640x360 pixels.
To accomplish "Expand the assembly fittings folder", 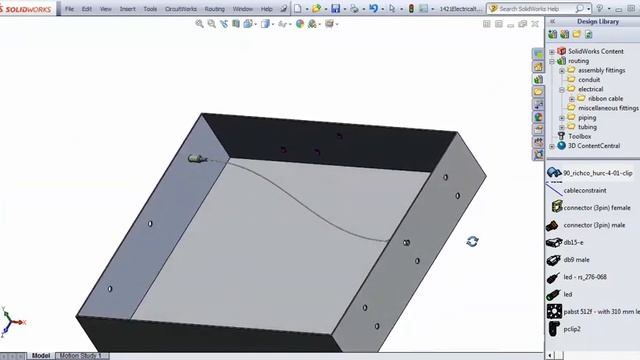I will (x=562, y=70).
